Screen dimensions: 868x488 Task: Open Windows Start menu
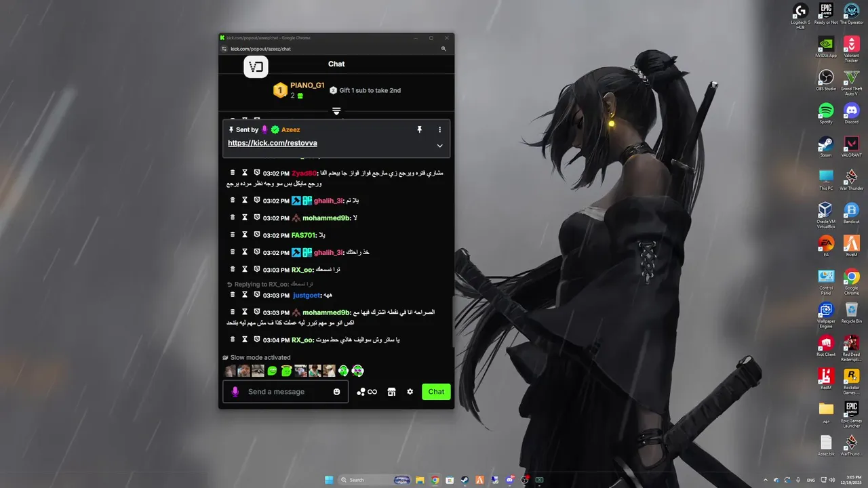coord(329,480)
